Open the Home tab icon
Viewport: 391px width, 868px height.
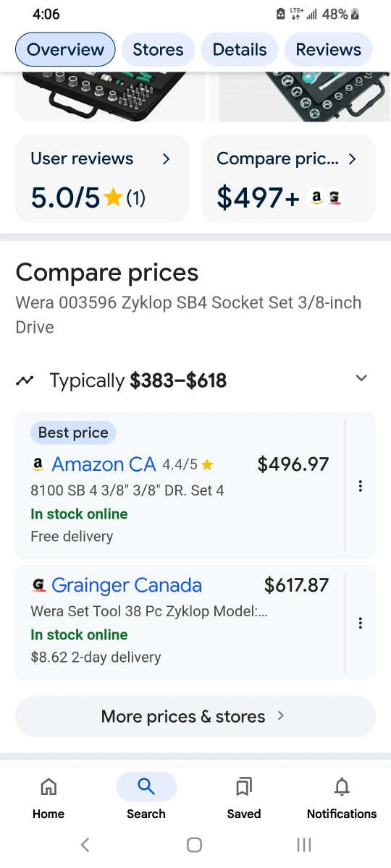tap(49, 786)
